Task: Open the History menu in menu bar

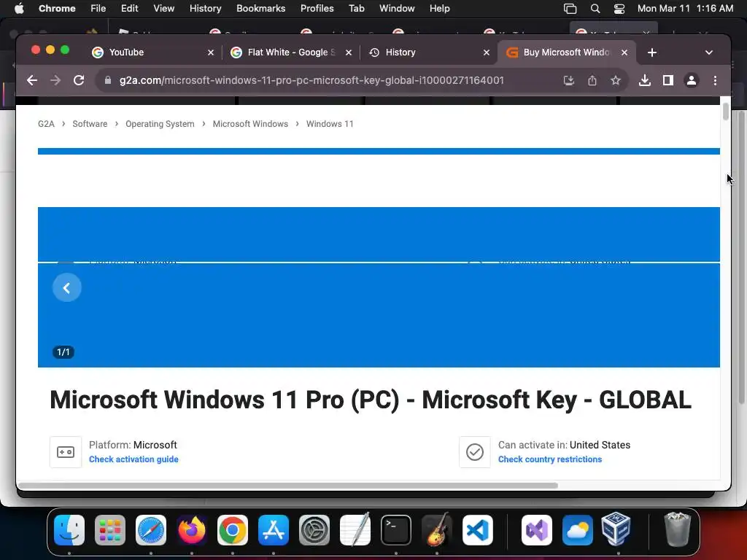Action: pos(205,8)
